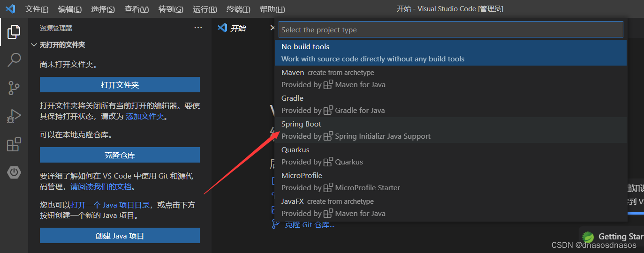Viewport: 644px width, 253px height.
Task: Focus the Select the project type input
Action: coord(451,30)
